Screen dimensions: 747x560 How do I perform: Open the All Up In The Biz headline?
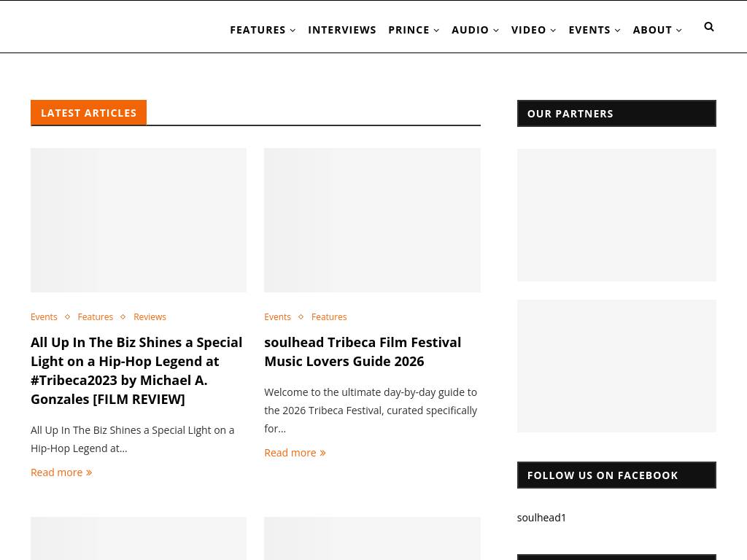(136, 370)
